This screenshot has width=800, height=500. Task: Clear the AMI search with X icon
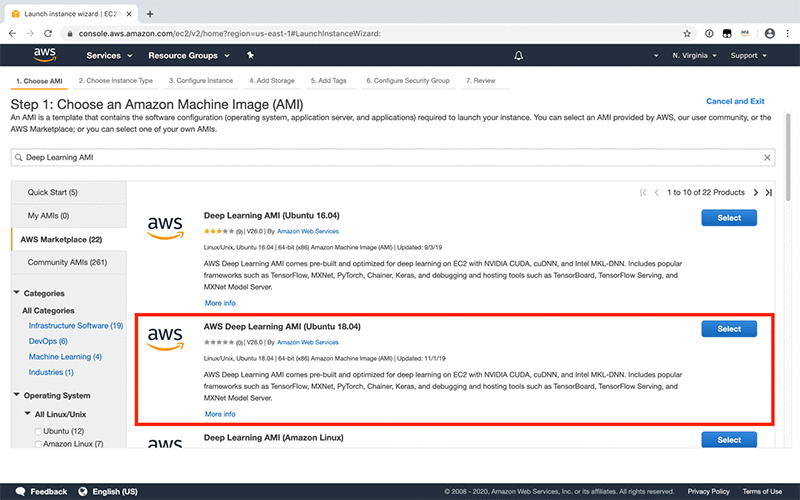[767, 158]
